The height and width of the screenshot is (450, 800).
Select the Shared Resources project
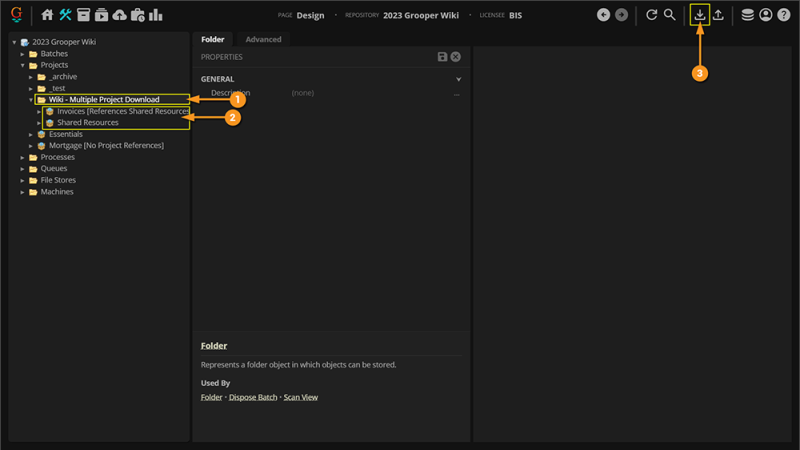(88, 123)
